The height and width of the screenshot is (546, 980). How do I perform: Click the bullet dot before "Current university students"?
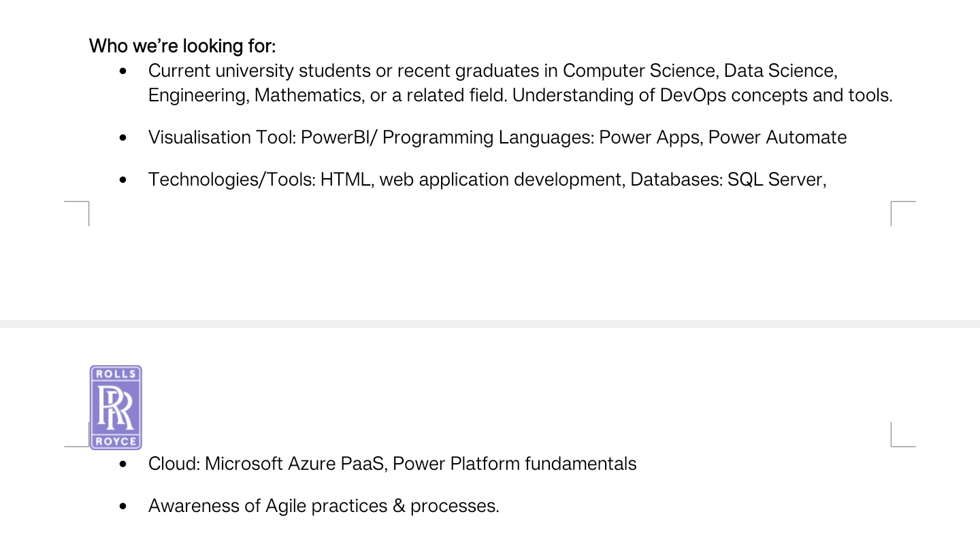122,71
